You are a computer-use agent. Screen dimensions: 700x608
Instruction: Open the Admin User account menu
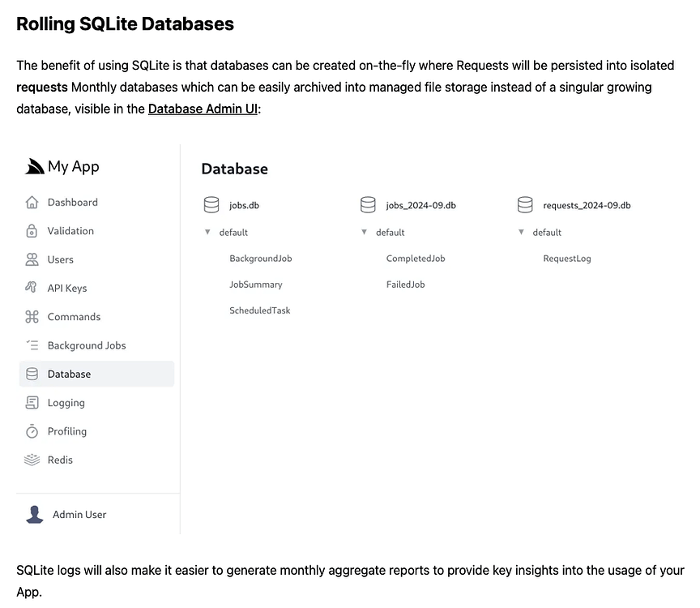(65, 514)
